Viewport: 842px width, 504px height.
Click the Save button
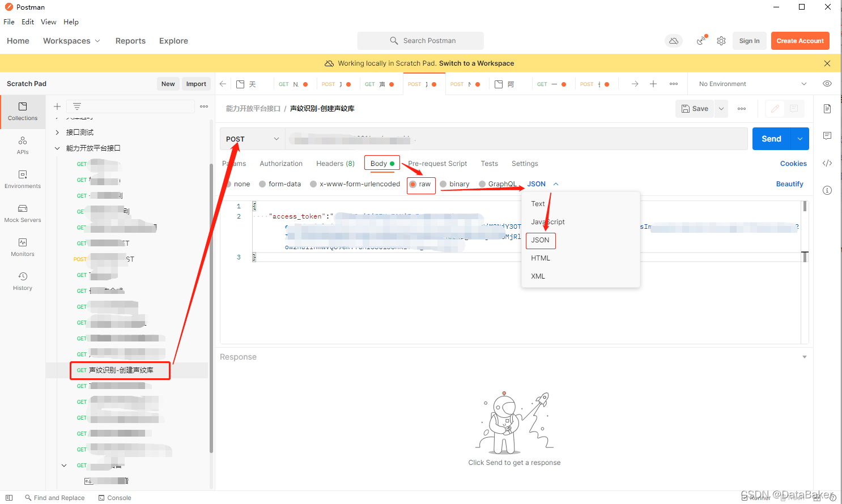point(695,109)
